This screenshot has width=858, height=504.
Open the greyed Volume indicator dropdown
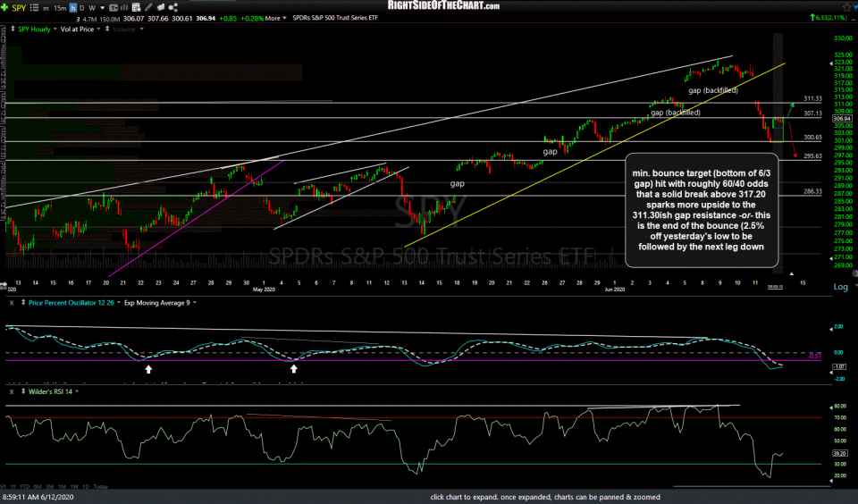(142, 29)
